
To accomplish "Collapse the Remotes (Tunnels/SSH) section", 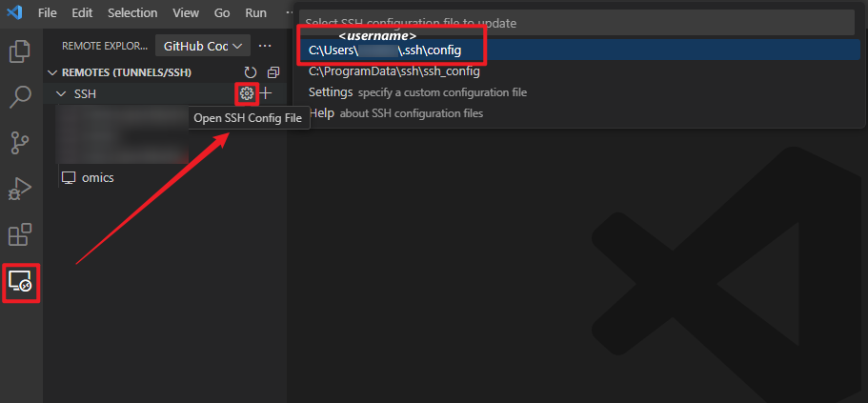I will 52,72.
